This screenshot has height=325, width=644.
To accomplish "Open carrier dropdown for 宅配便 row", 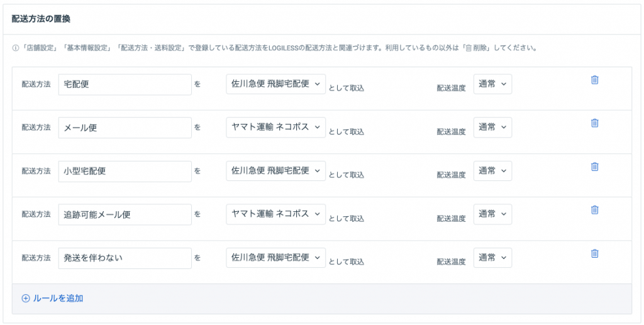I will (x=275, y=84).
